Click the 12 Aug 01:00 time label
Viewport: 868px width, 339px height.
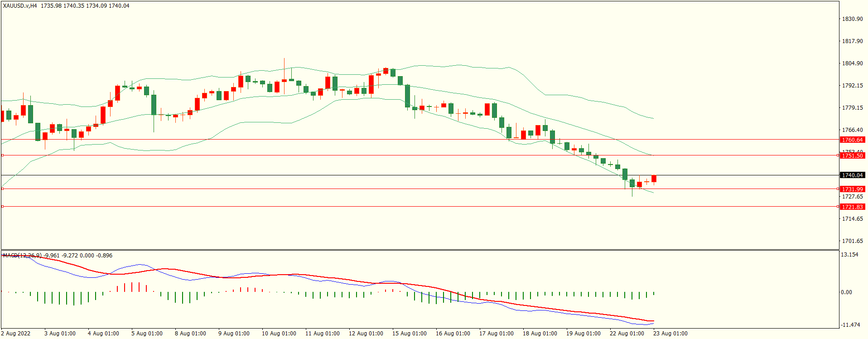coord(366,334)
